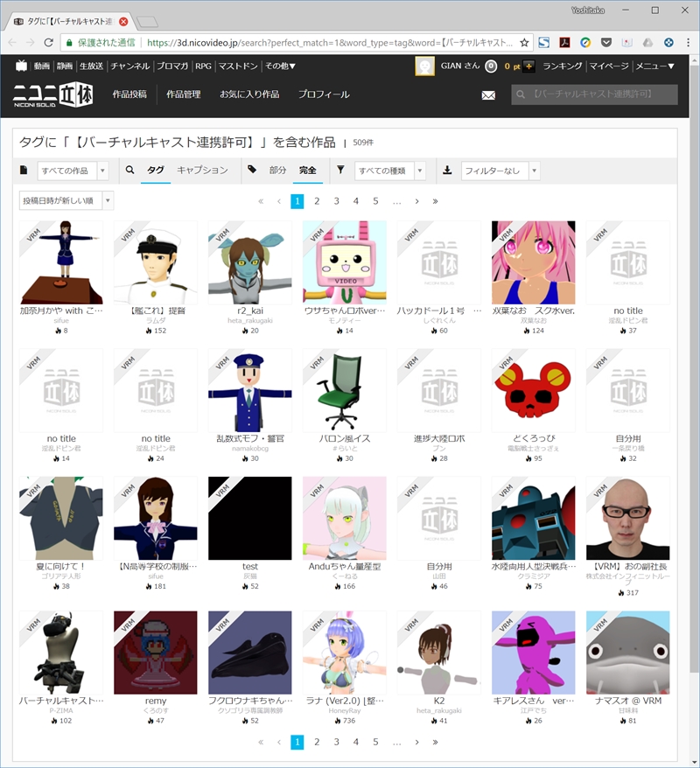Open the マイページ link
The image size is (700, 768).
coord(609,66)
